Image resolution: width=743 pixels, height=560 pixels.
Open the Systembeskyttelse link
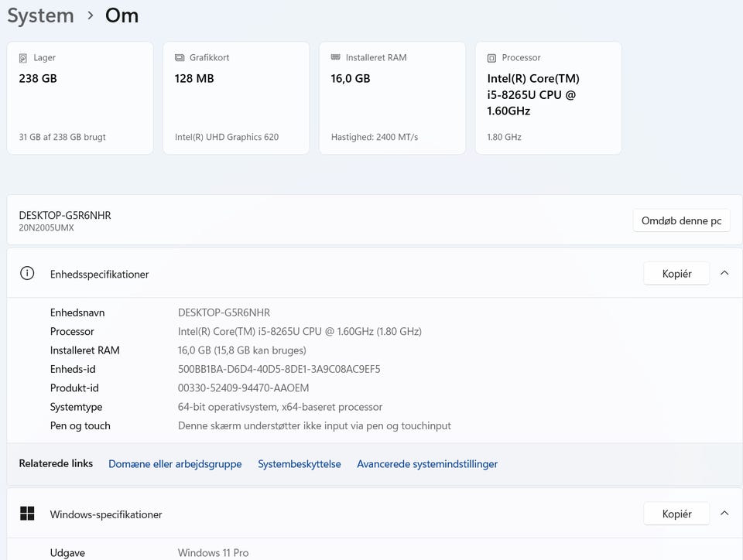tap(300, 464)
